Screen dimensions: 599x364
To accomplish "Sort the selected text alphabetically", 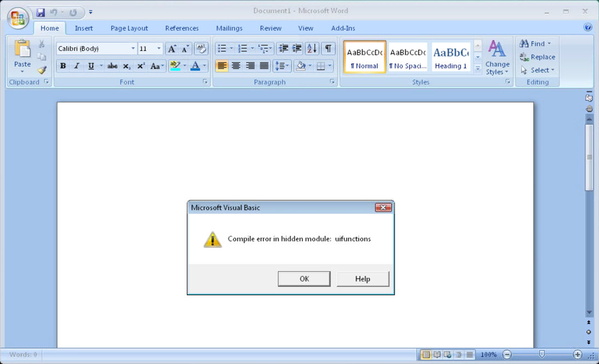I will point(312,49).
